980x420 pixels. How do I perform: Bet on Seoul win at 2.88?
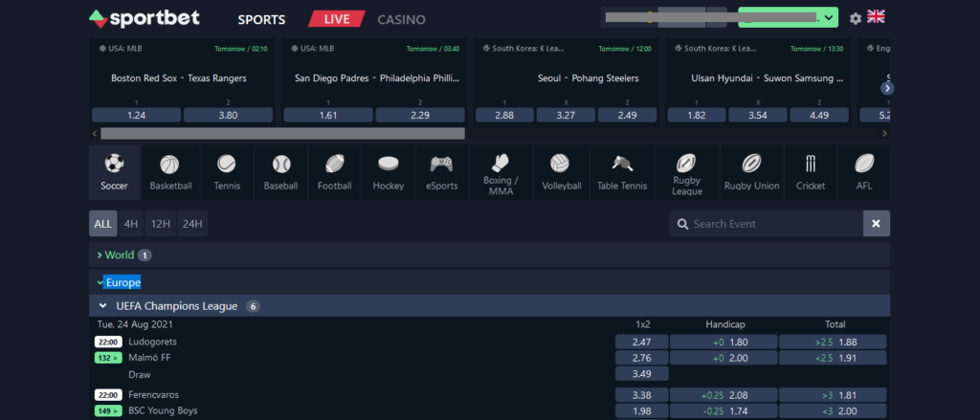pos(504,115)
